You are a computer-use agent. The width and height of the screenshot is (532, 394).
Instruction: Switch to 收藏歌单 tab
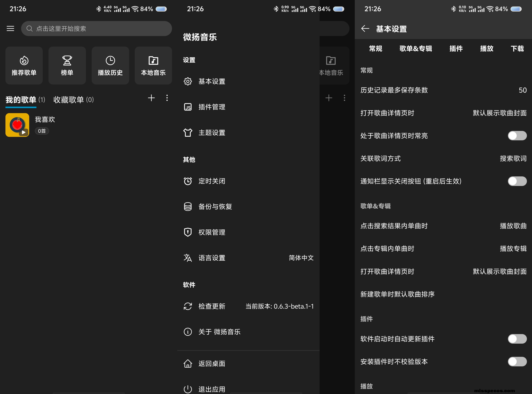click(x=74, y=100)
